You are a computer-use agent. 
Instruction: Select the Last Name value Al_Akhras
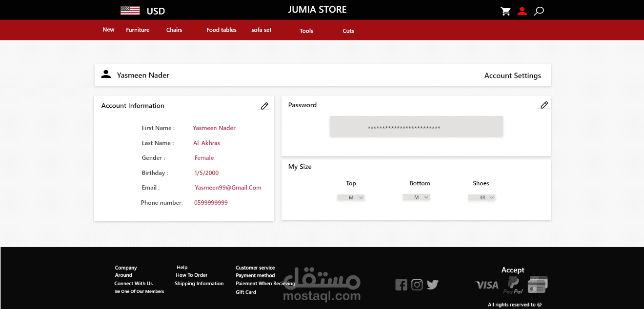click(206, 143)
